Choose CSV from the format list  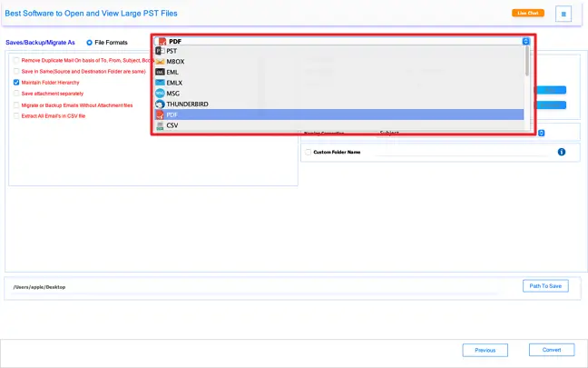click(x=172, y=125)
